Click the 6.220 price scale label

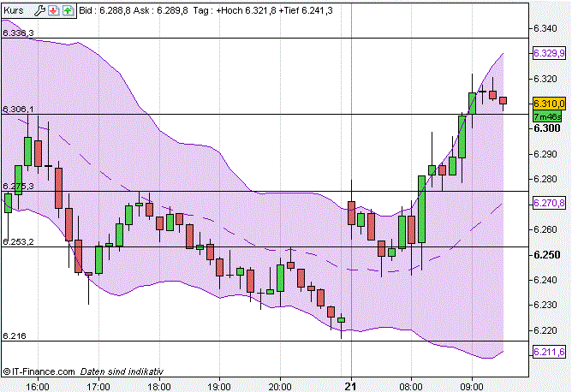pyautogui.click(x=545, y=330)
